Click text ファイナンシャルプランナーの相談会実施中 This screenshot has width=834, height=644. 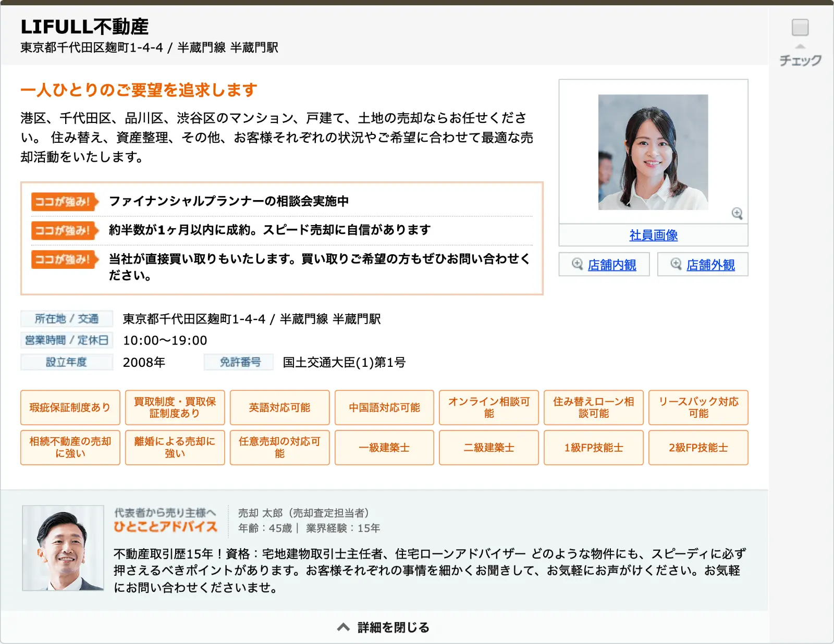tap(229, 201)
